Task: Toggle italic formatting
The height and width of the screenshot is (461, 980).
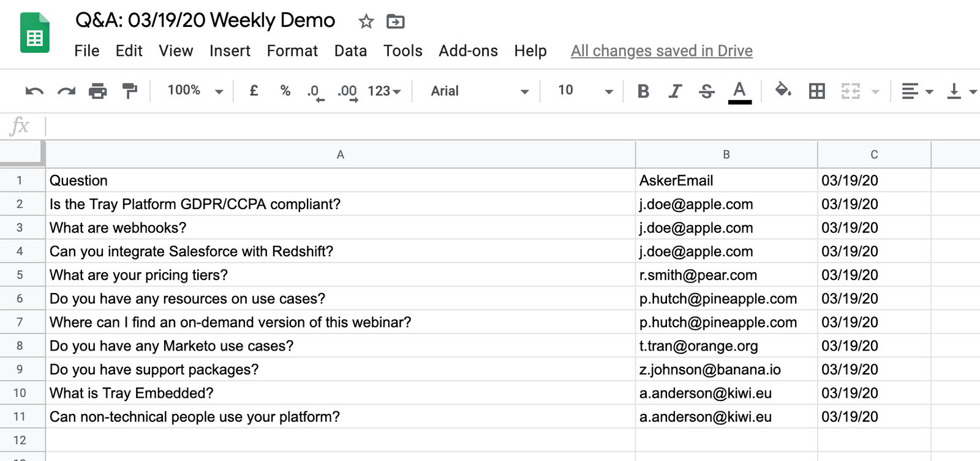Action: pos(675,91)
